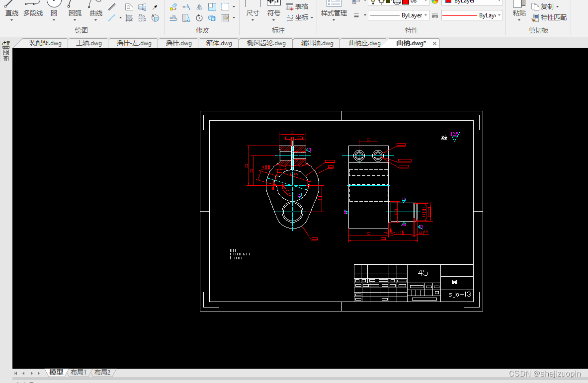
Task: Click the 坐标 (Coordinate) button
Action: (x=297, y=17)
